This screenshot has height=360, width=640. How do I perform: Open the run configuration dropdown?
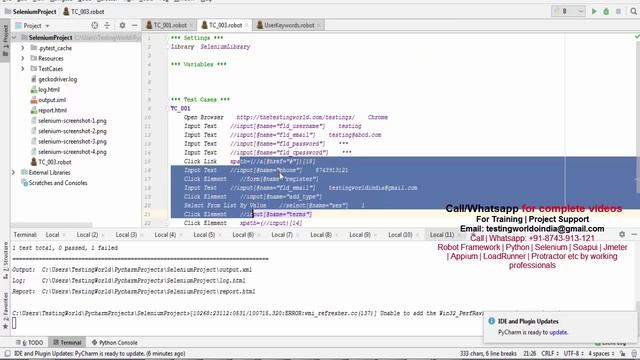(568, 11)
